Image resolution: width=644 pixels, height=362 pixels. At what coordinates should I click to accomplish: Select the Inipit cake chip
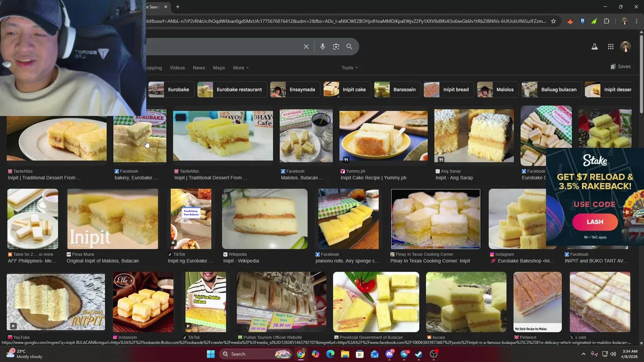[346, 89]
